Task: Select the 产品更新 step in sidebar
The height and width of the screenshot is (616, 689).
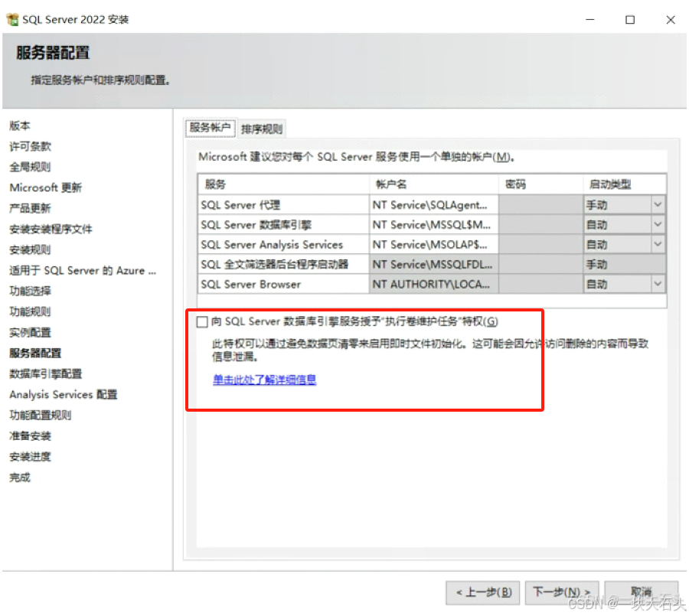Action: point(31,208)
